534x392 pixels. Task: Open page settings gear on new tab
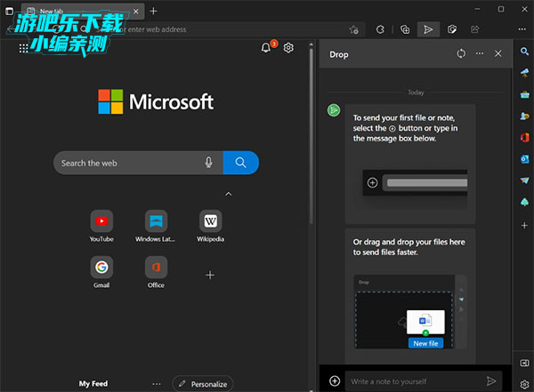(288, 48)
